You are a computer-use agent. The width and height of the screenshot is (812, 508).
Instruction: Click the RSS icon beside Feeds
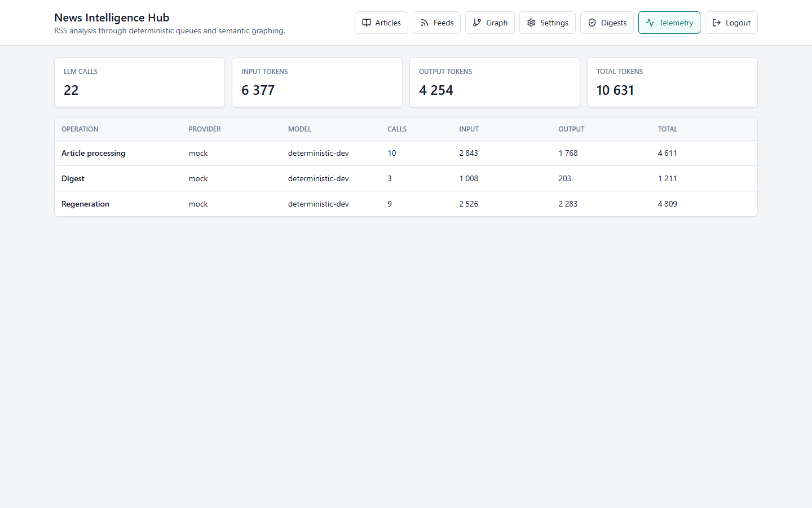tap(425, 23)
